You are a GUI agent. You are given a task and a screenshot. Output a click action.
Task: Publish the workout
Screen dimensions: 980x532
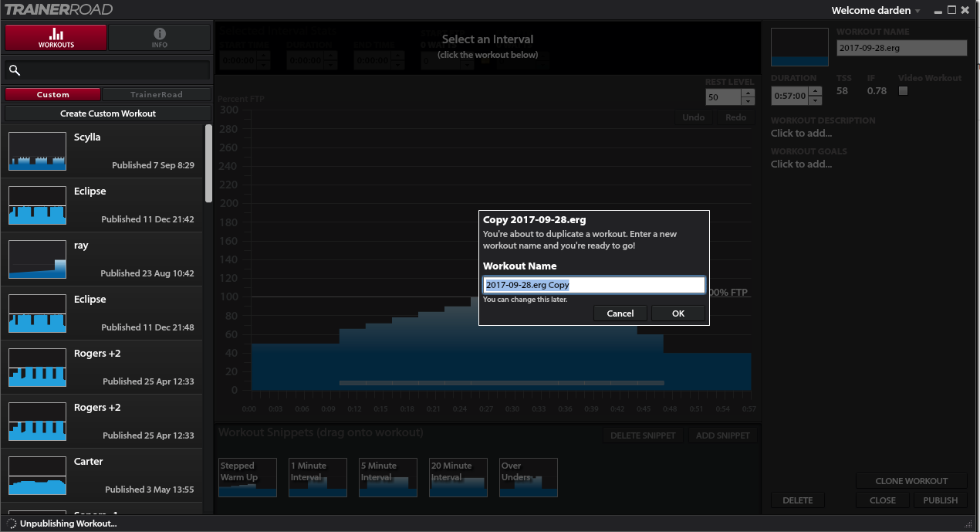941,500
